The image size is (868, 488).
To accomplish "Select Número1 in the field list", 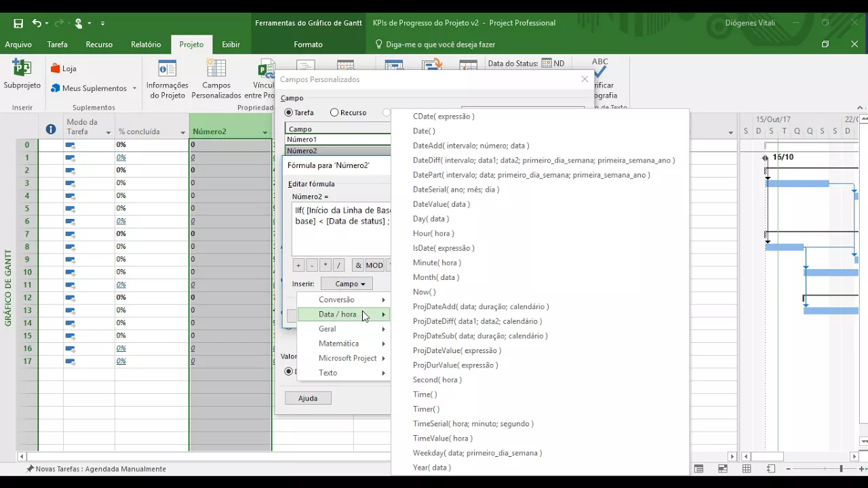I will click(x=338, y=139).
